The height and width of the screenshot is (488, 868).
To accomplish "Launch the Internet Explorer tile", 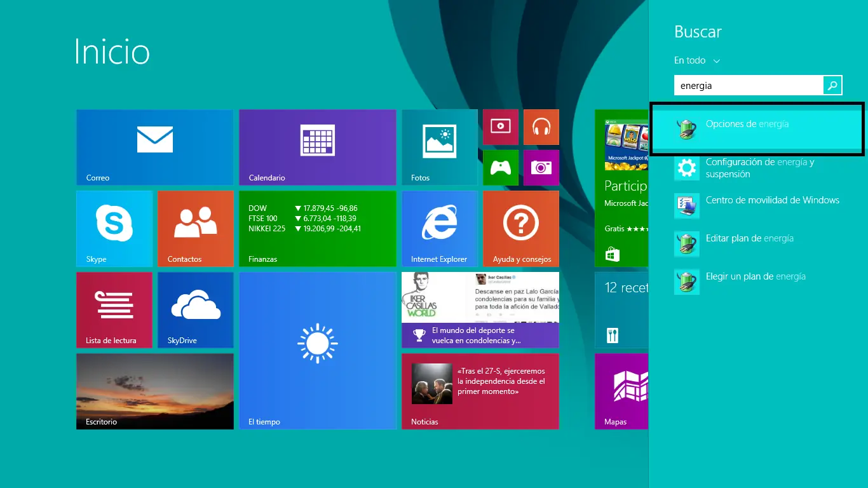I will tap(440, 229).
